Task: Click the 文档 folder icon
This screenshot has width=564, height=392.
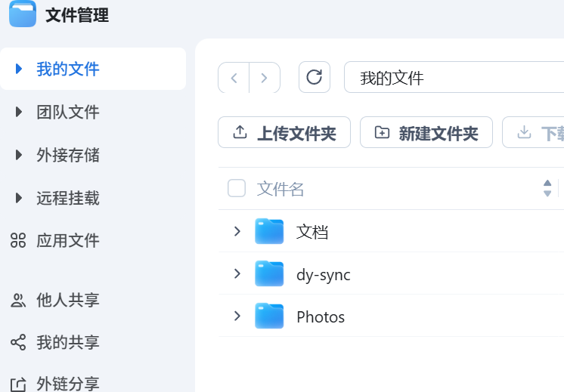Action: 269,232
